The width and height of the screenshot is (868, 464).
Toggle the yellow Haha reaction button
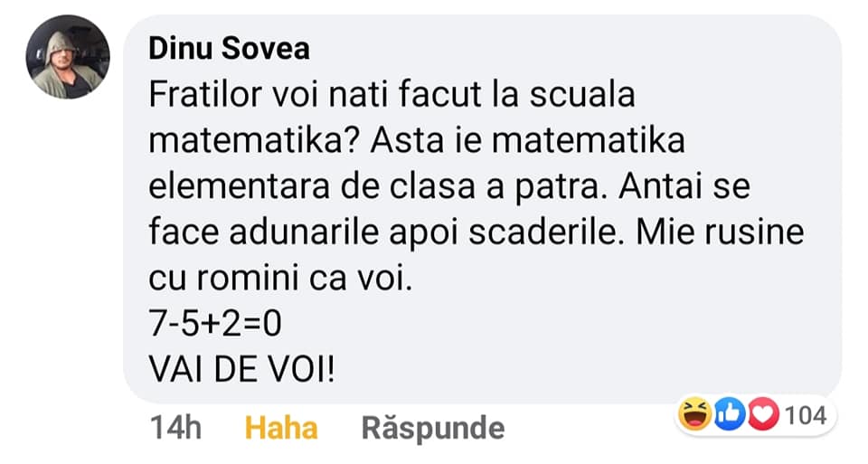tap(281, 427)
